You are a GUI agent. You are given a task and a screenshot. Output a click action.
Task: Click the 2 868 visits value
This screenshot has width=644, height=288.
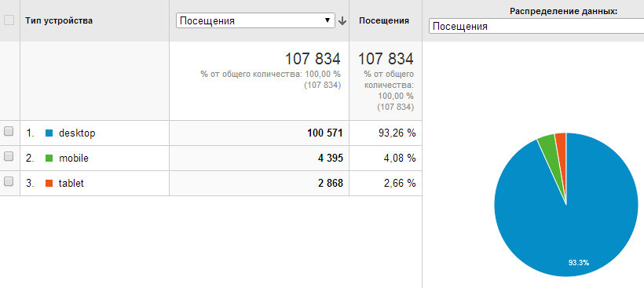tap(330, 183)
